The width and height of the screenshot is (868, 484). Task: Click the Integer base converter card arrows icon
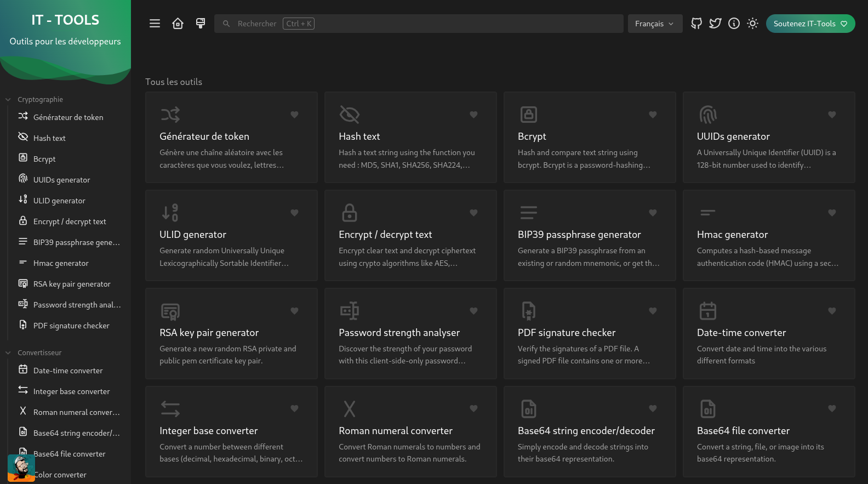click(170, 409)
